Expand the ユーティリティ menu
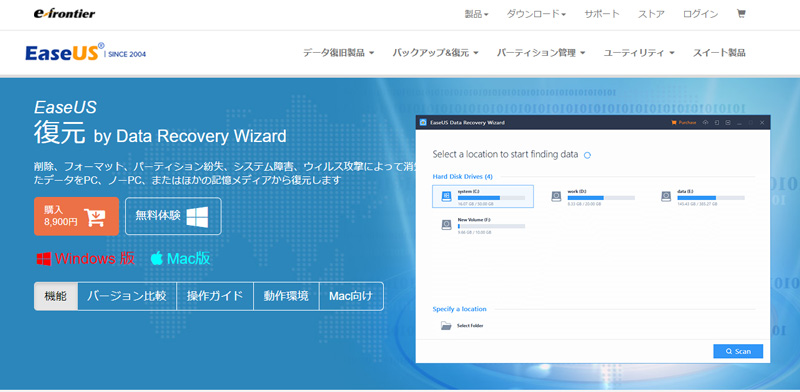 click(x=639, y=53)
